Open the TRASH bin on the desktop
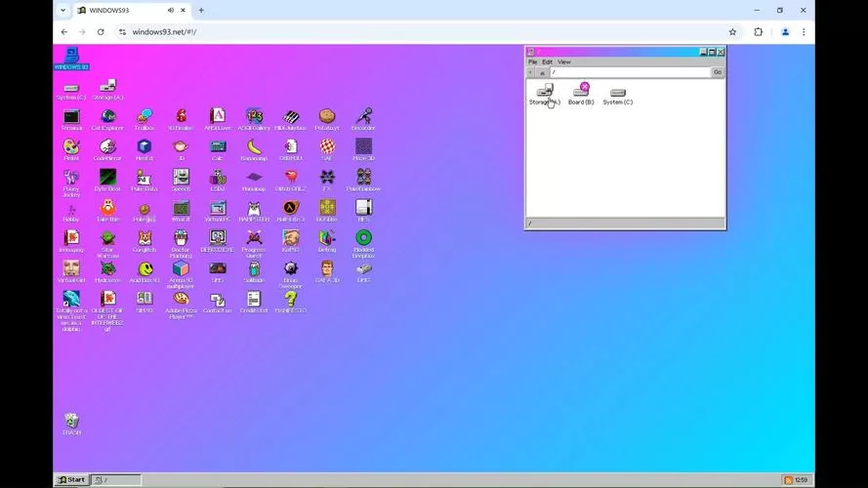The image size is (868, 488). coord(71,424)
